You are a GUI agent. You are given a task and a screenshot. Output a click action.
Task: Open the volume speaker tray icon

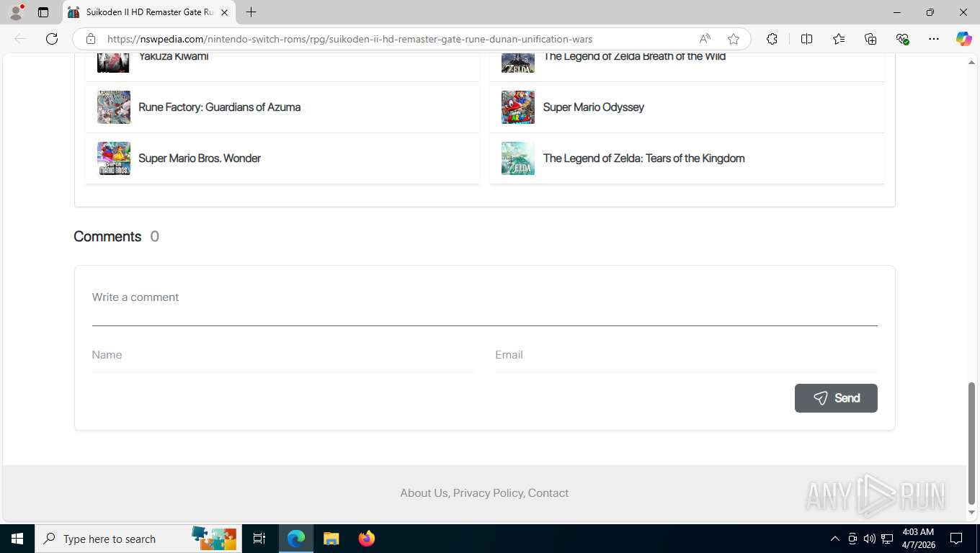click(870, 539)
